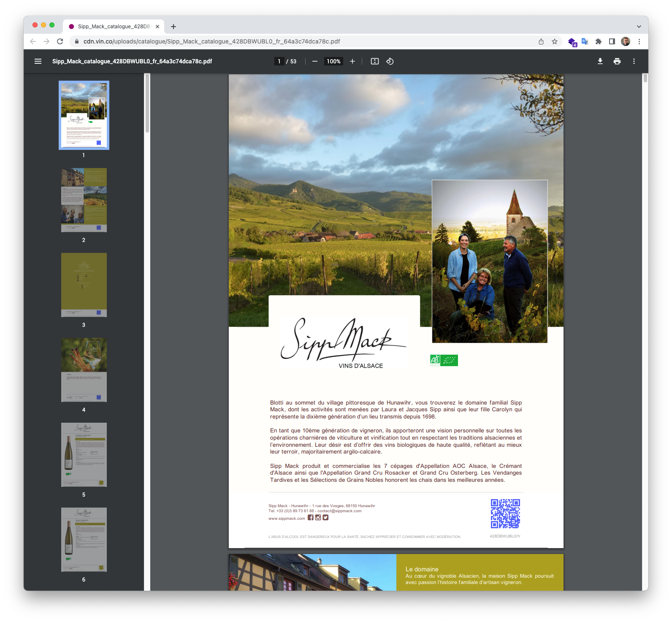Select the Sipp_Mack_catalogue browser tab
The width and height of the screenshot is (672, 622).
114,26
